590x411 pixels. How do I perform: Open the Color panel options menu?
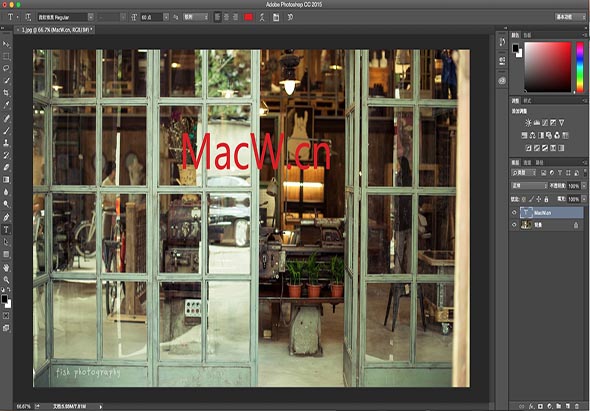coord(584,35)
